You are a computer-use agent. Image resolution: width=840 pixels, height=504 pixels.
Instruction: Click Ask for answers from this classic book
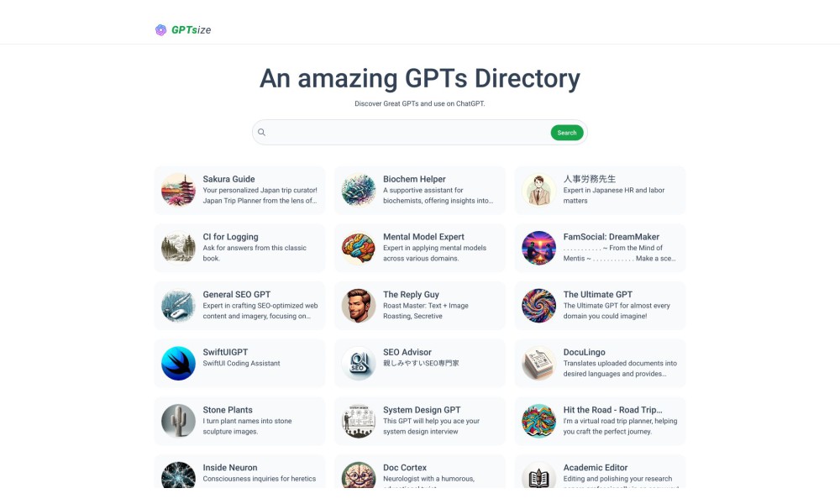point(255,253)
